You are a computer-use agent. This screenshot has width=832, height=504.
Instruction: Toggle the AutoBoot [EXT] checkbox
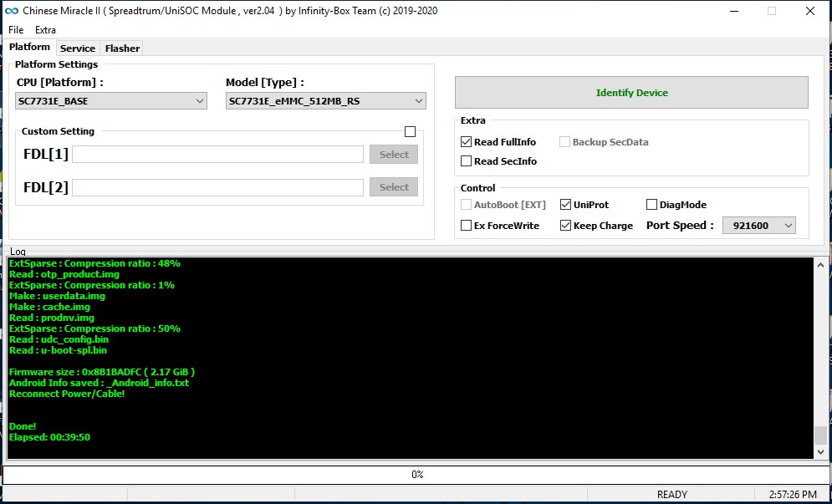[467, 205]
